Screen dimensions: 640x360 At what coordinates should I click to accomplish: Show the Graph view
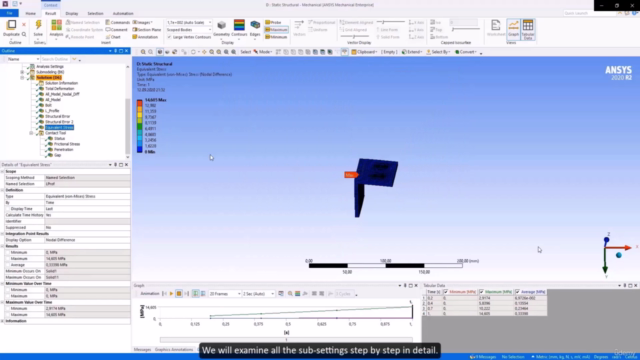tap(513, 29)
